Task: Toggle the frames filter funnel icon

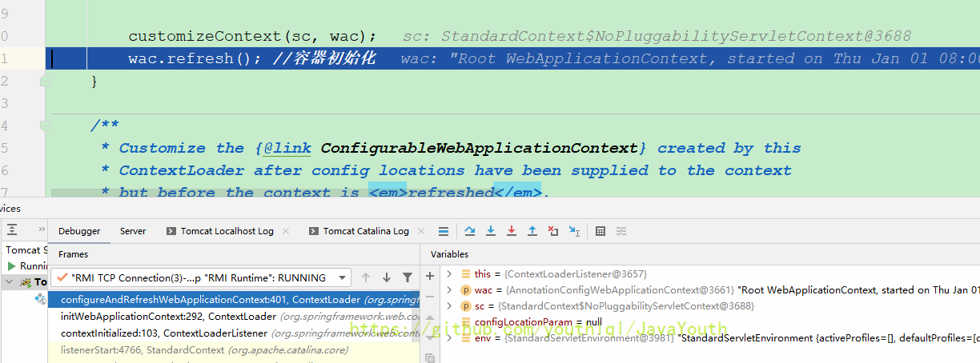Action: pos(408,277)
